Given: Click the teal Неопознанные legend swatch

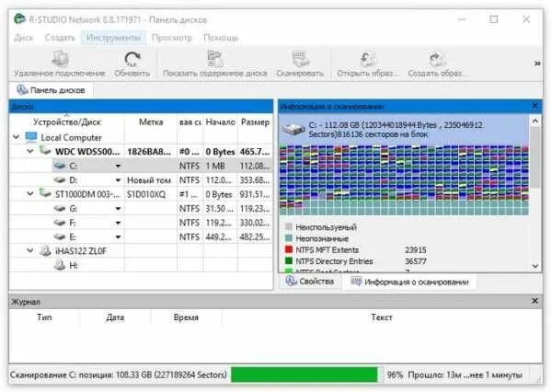Looking at the screenshot, I should 289,238.
